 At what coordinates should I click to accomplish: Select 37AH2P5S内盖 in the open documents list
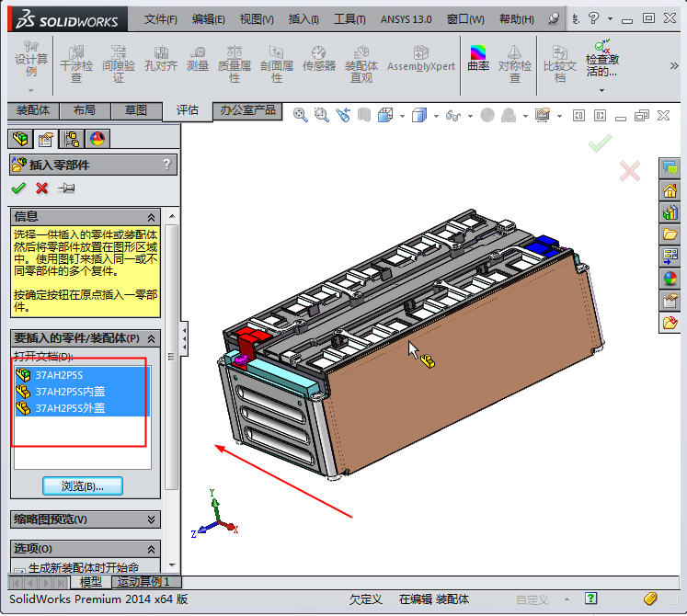point(70,391)
